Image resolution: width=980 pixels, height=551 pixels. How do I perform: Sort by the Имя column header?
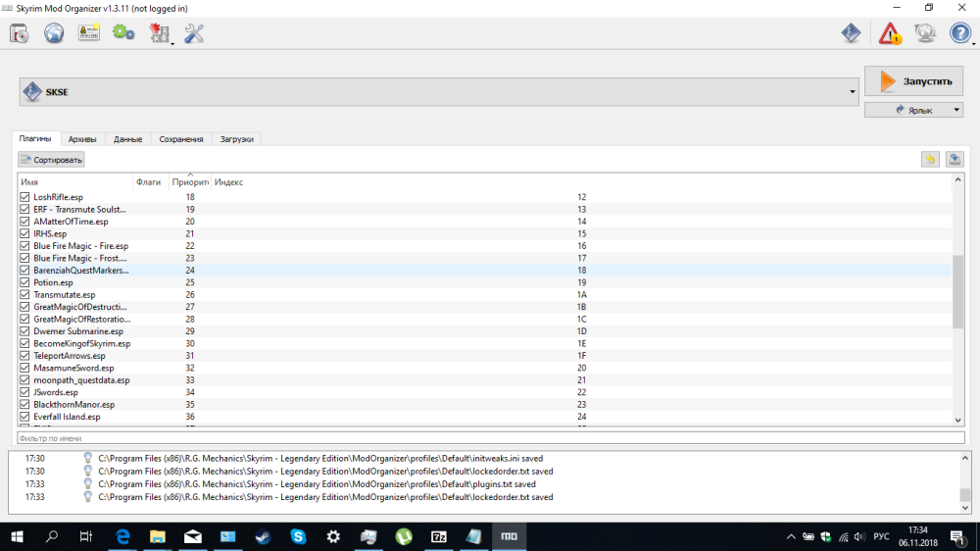pos(75,182)
